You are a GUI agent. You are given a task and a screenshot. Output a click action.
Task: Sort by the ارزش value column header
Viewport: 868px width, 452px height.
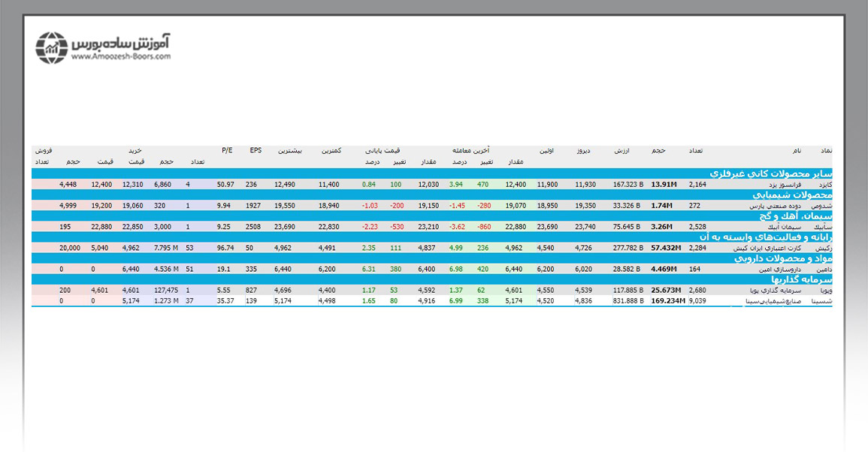point(623,151)
